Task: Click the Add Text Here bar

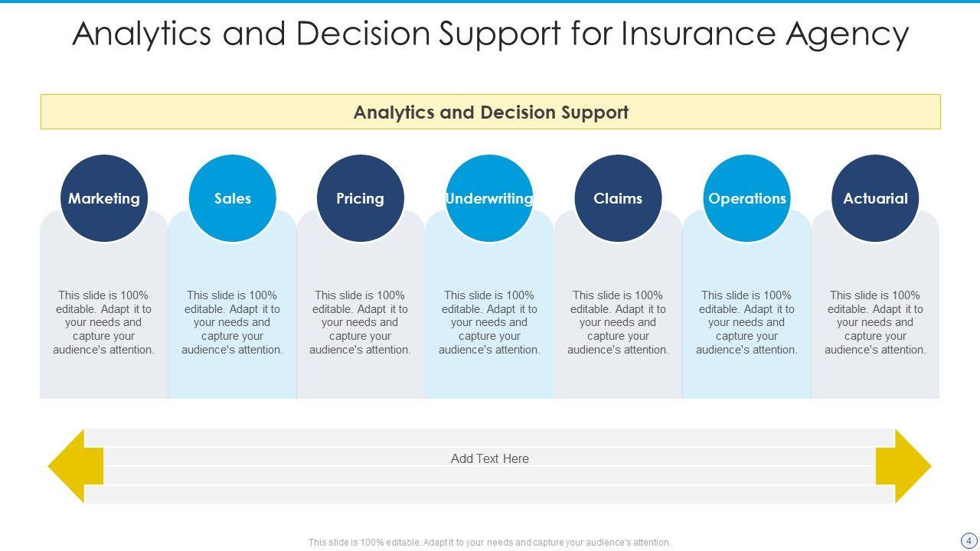Action: (490, 458)
